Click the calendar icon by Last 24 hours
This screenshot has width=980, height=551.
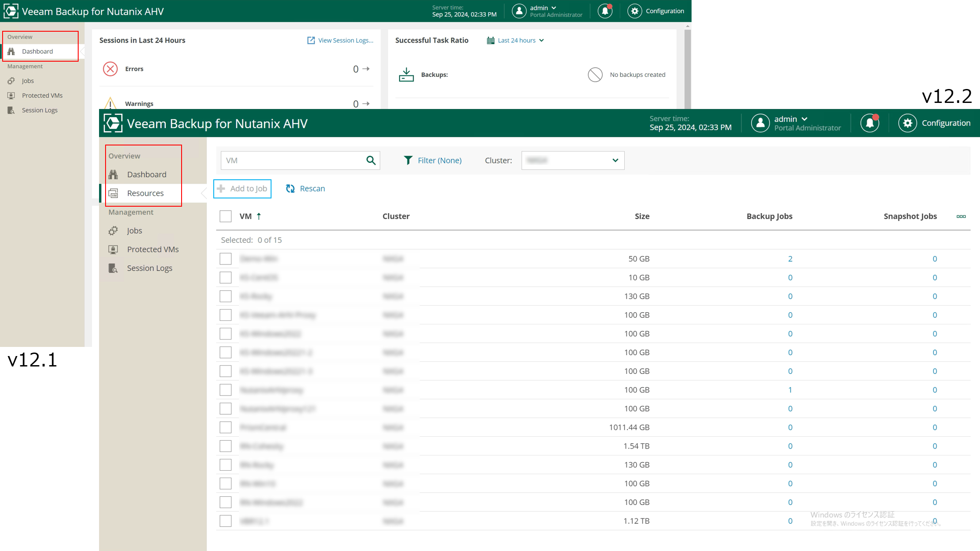(x=490, y=40)
